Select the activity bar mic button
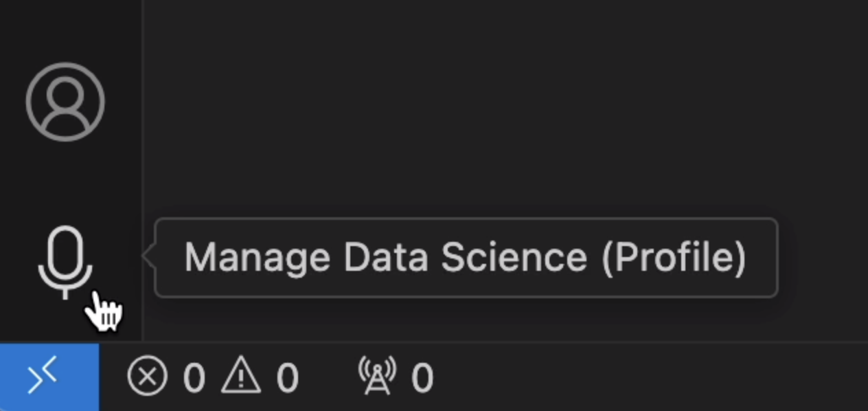868x411 pixels. tap(65, 260)
